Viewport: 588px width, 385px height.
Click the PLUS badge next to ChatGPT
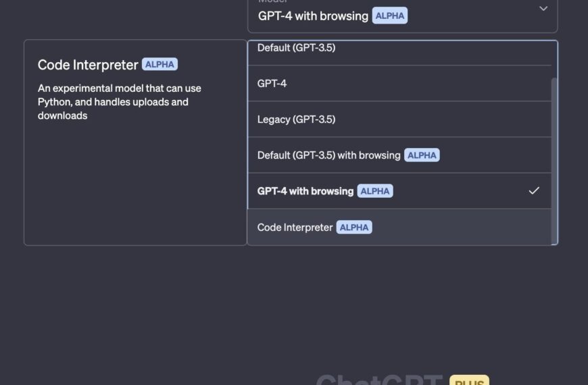(x=469, y=380)
